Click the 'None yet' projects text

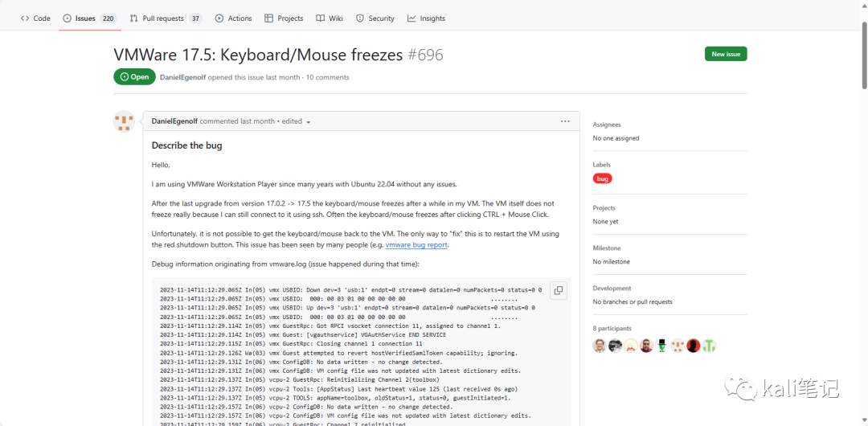(606, 222)
